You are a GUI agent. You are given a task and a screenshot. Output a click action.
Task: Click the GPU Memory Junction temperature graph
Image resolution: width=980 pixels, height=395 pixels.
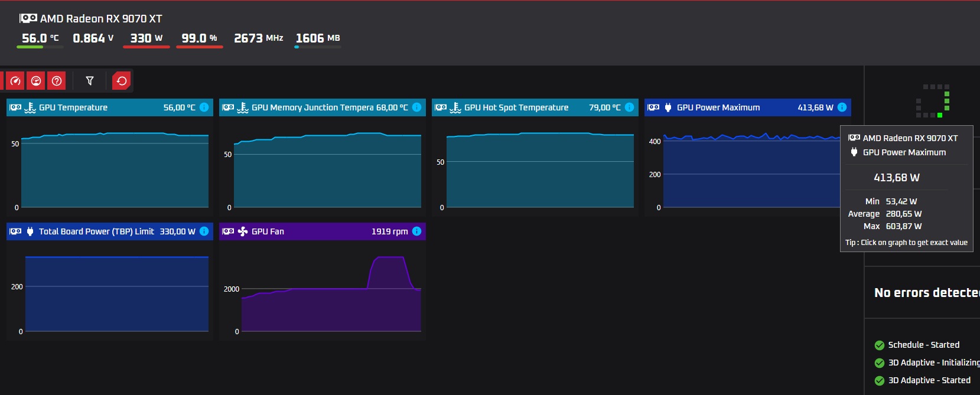[327, 171]
